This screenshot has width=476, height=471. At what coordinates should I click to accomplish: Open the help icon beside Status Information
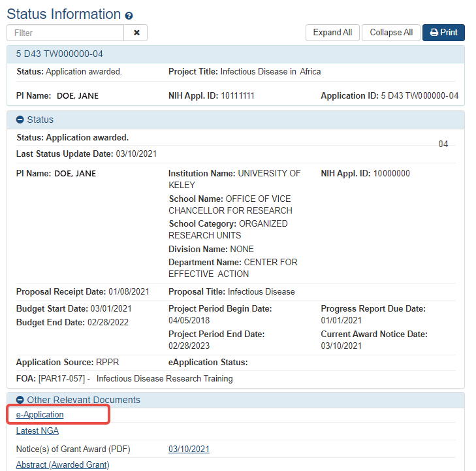[x=129, y=16]
